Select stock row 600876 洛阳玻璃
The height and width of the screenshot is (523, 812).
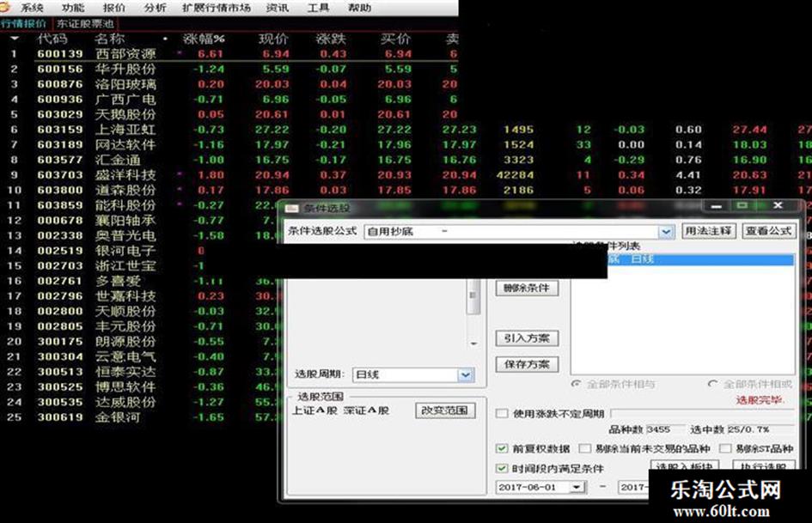click(229, 84)
